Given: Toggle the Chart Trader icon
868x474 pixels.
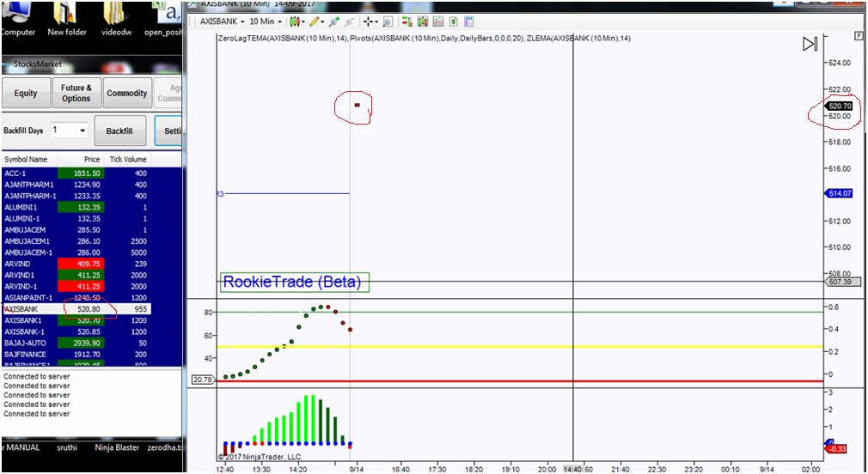Looking at the screenshot, I should tap(406, 21).
